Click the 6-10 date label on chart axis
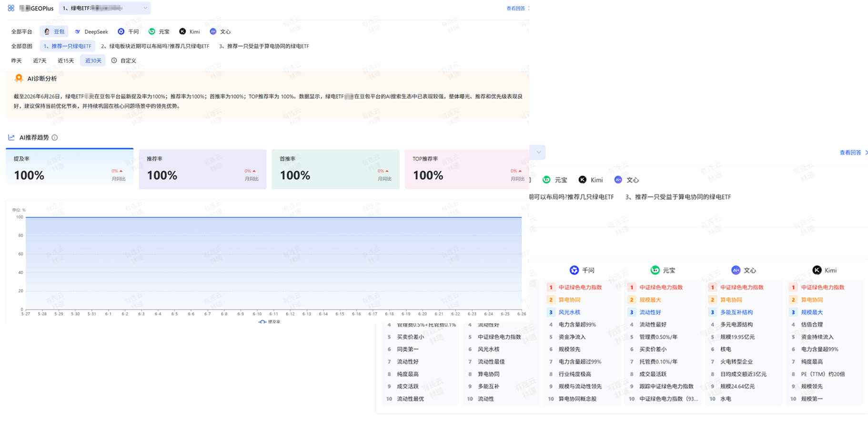The height and width of the screenshot is (430, 868). 257,314
